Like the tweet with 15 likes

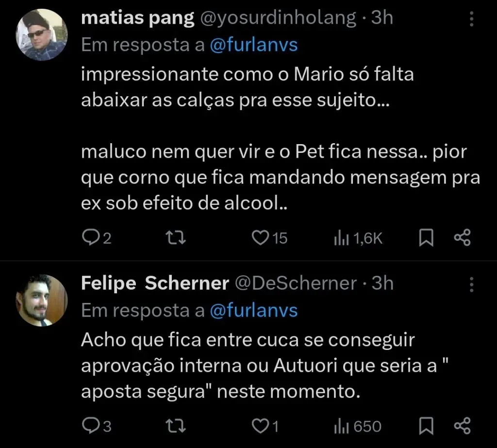point(262,238)
